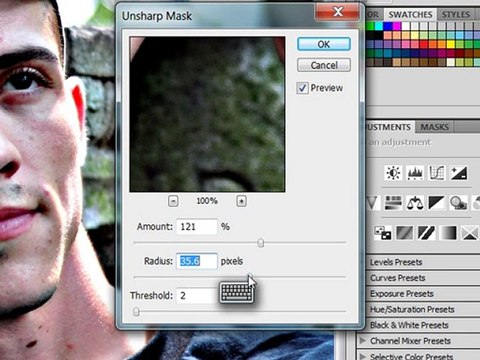Image resolution: width=480 pixels, height=360 pixels.
Task: Close the Unsharp Mask dialog window
Action: (x=338, y=12)
